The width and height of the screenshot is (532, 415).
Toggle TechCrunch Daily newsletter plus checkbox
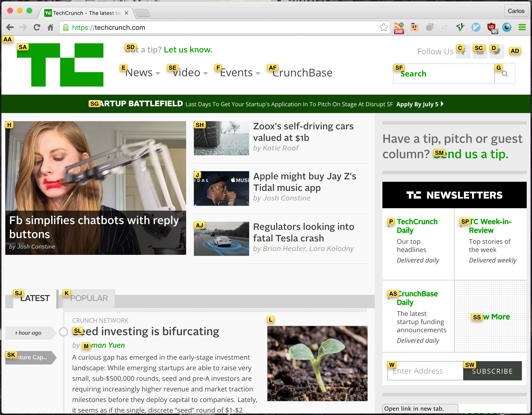[389, 227]
